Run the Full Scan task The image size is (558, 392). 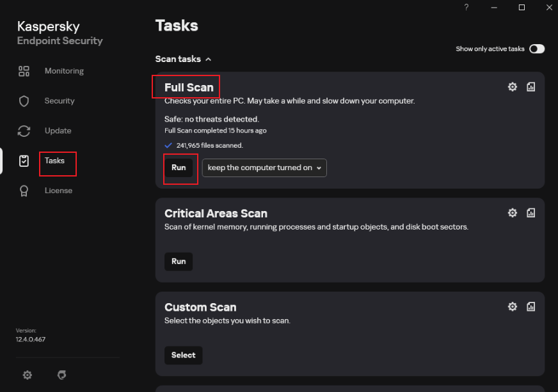pos(179,168)
